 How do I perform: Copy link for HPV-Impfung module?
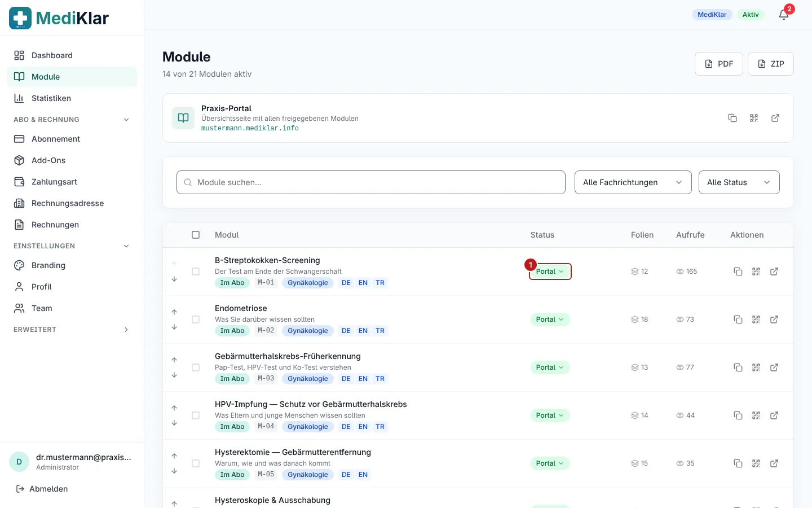738,415
